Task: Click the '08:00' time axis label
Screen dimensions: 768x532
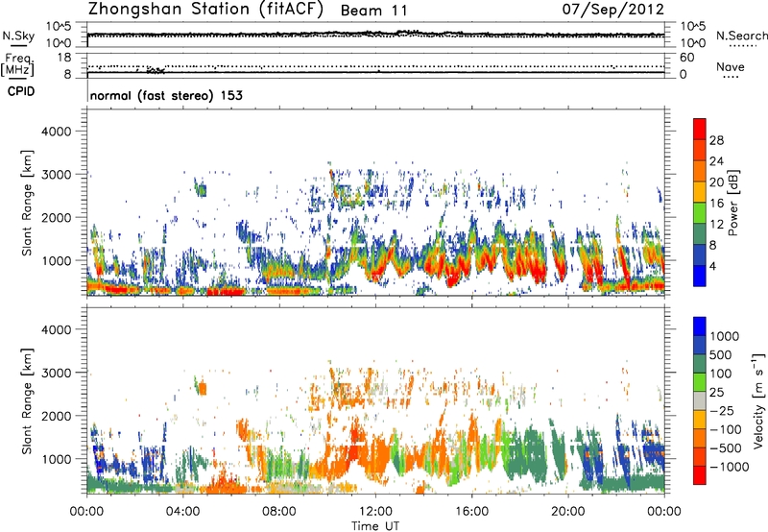Action: pyautogui.click(x=279, y=512)
